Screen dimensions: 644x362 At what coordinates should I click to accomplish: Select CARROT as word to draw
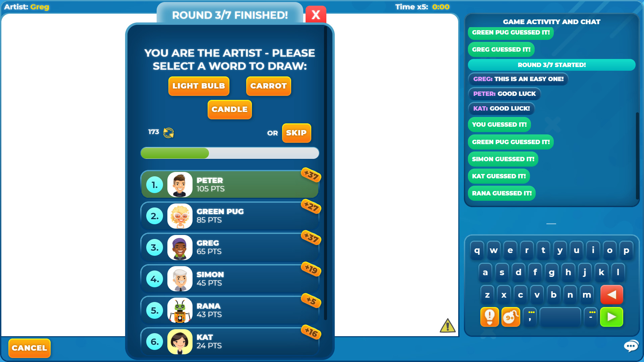268,86
